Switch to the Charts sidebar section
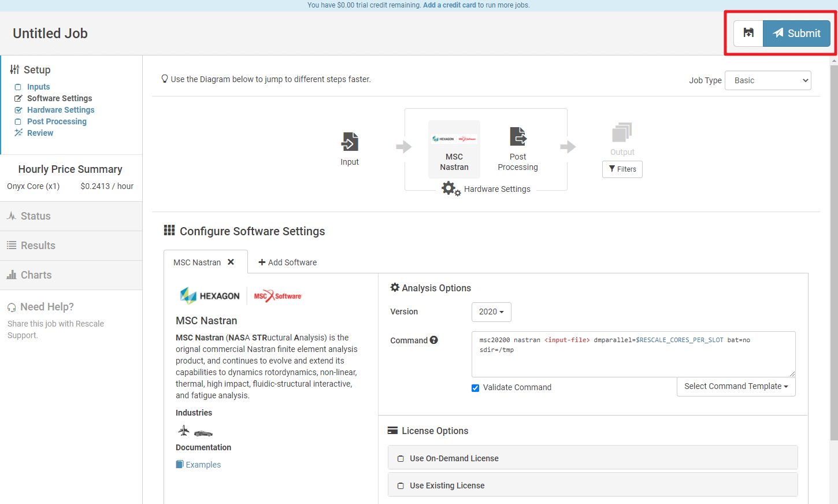 [36, 275]
